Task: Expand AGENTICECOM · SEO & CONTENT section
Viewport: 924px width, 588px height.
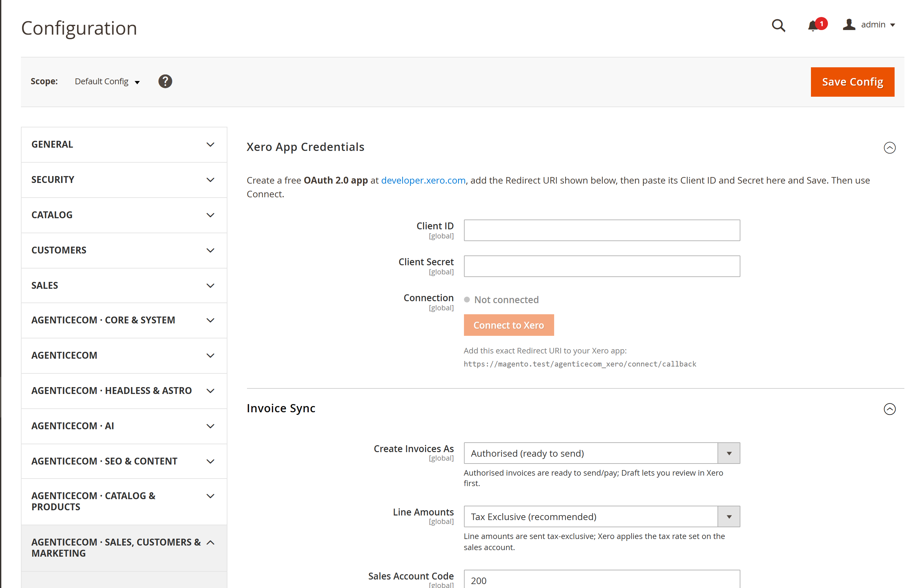Action: 124,462
